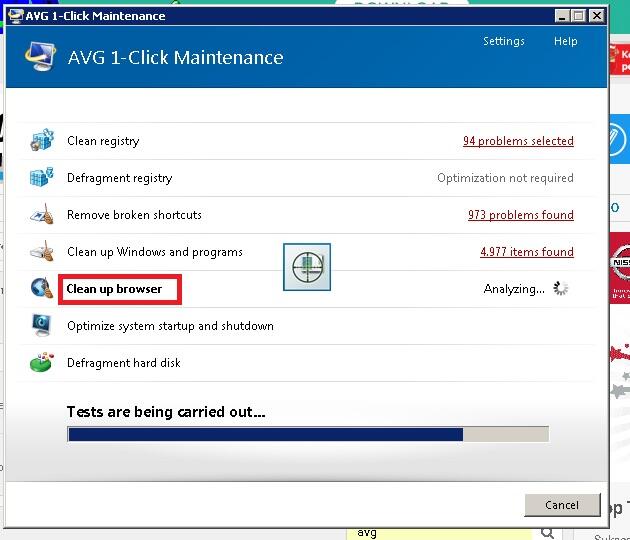The height and width of the screenshot is (540, 630).
Task: Select the Clean registry label
Action: (x=103, y=141)
